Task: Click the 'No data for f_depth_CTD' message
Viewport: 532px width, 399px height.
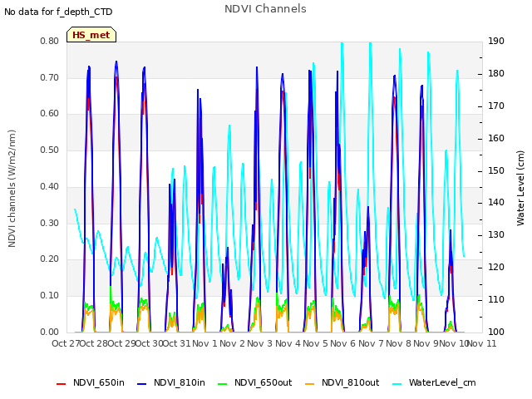Action: pyautogui.click(x=58, y=12)
